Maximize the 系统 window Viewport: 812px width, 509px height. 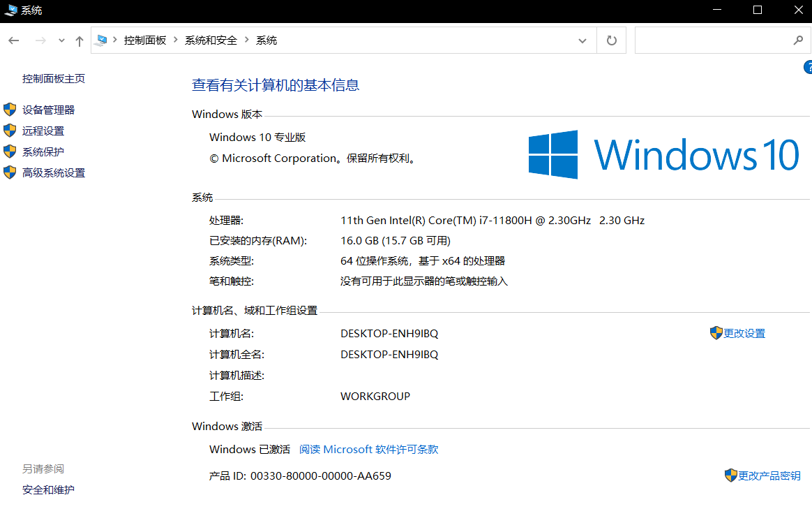point(758,10)
